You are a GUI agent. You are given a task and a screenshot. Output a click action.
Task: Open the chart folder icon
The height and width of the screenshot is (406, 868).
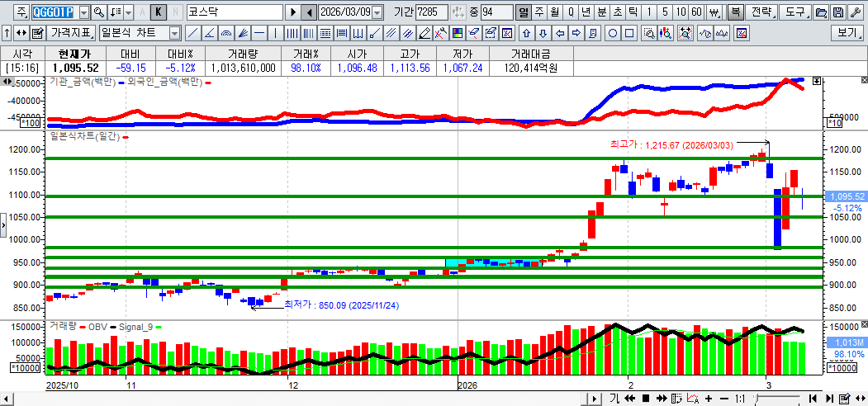pos(820,12)
